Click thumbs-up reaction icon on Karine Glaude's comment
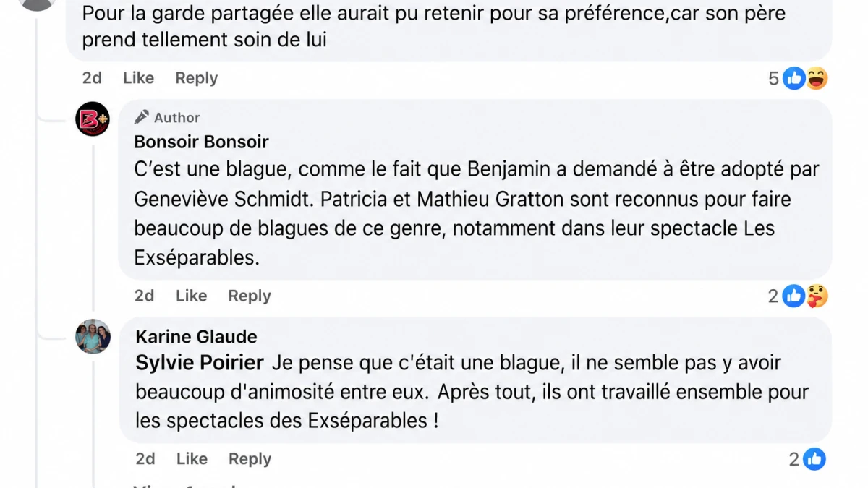 click(x=814, y=459)
